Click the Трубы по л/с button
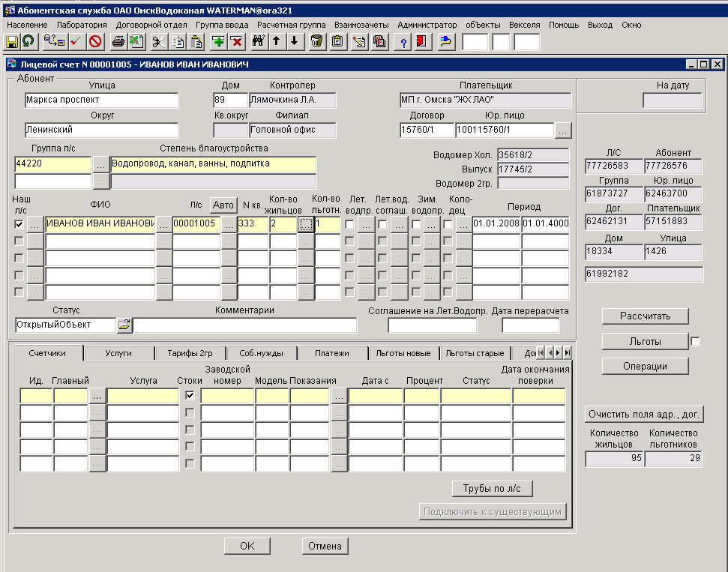Viewport: 728px width, 572px height. pos(493,489)
